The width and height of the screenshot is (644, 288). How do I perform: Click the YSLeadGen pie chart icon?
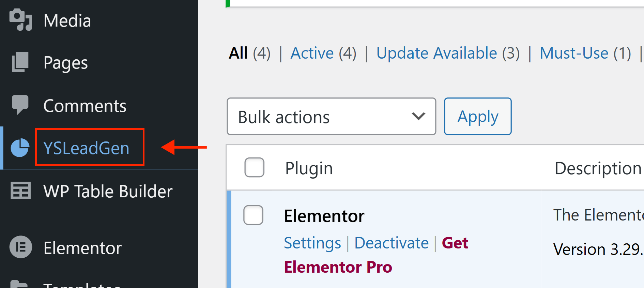20,148
